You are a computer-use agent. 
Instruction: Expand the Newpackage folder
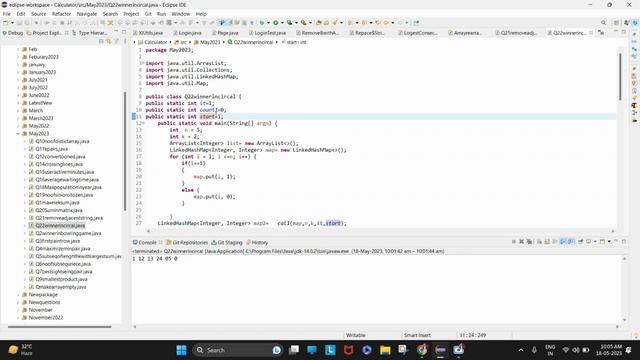(18, 294)
